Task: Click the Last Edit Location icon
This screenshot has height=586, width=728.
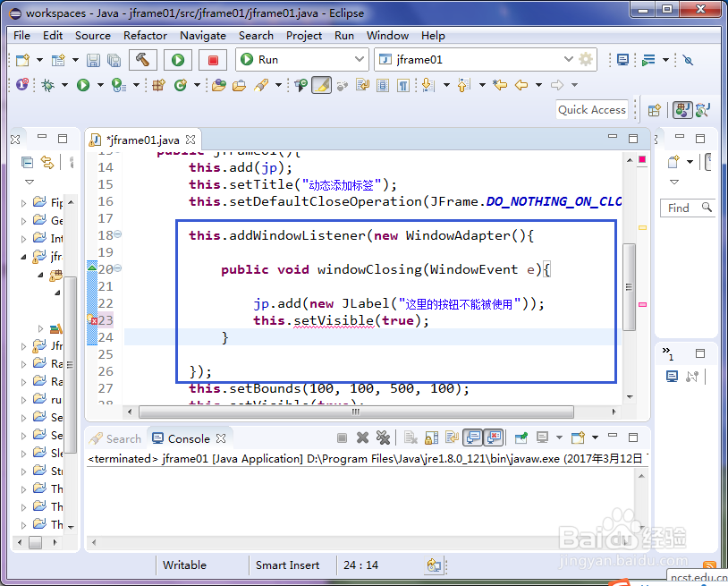Action: click(500, 84)
